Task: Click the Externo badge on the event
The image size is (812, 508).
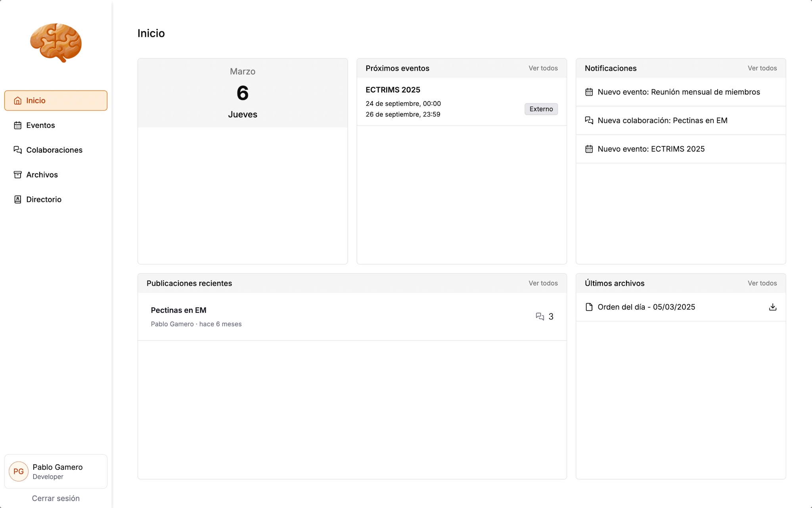Action: [541, 109]
